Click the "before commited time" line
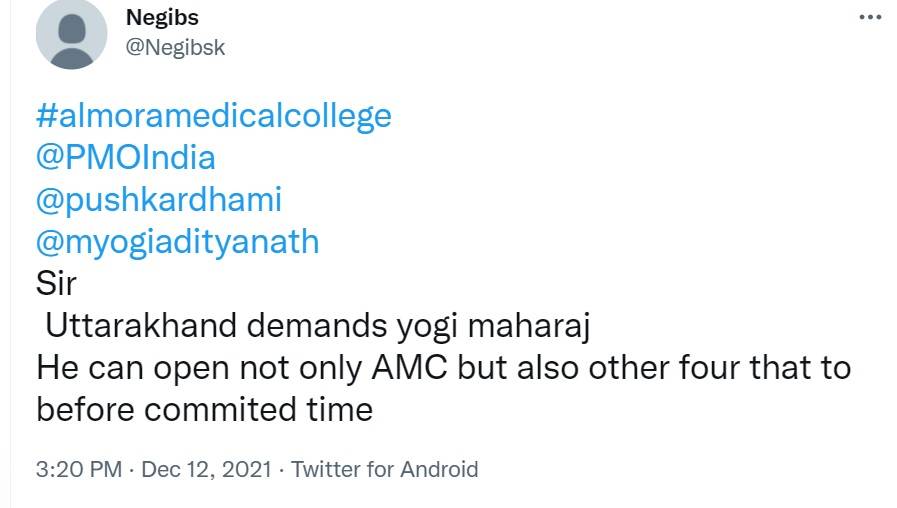Viewport: 897px width, 508px height. (x=204, y=409)
